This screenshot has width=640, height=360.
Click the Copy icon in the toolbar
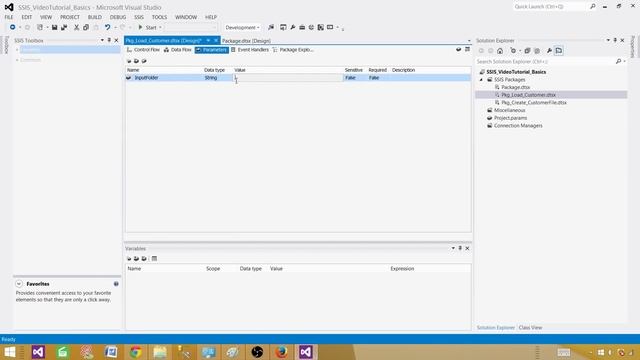86,27
